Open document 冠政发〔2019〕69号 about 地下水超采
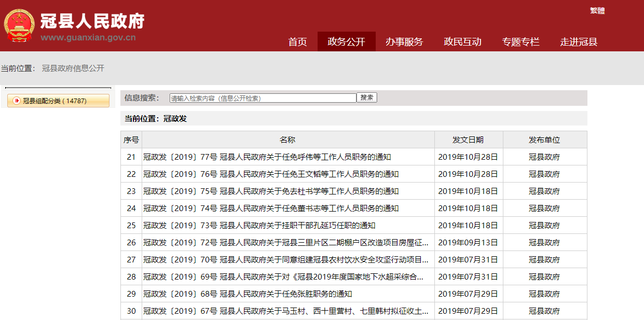Screen dimensions: 644x320 (283, 276)
